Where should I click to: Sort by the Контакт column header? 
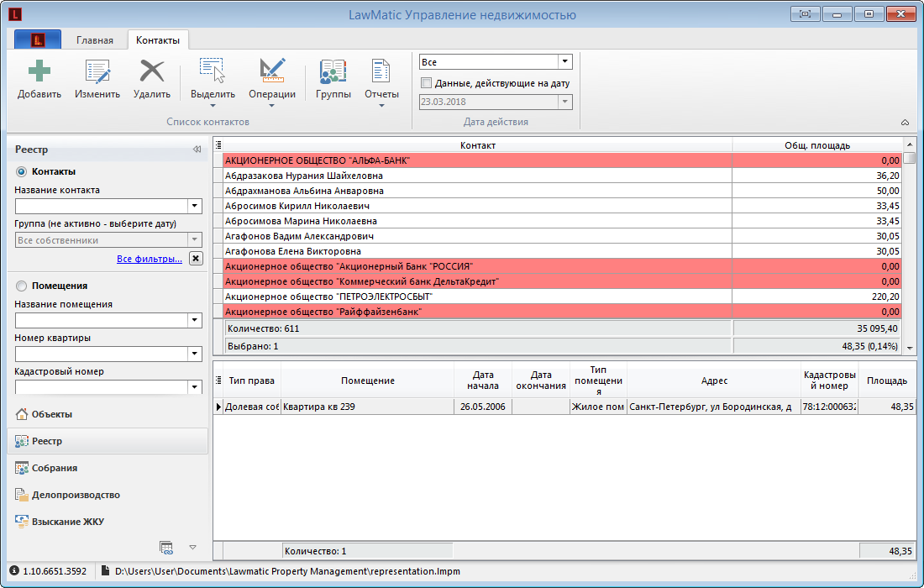(x=477, y=145)
